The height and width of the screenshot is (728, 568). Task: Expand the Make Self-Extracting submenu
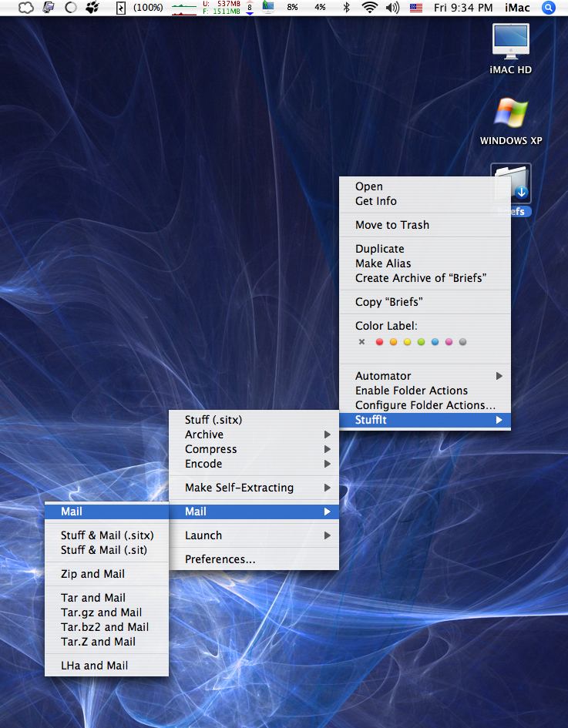click(x=254, y=488)
